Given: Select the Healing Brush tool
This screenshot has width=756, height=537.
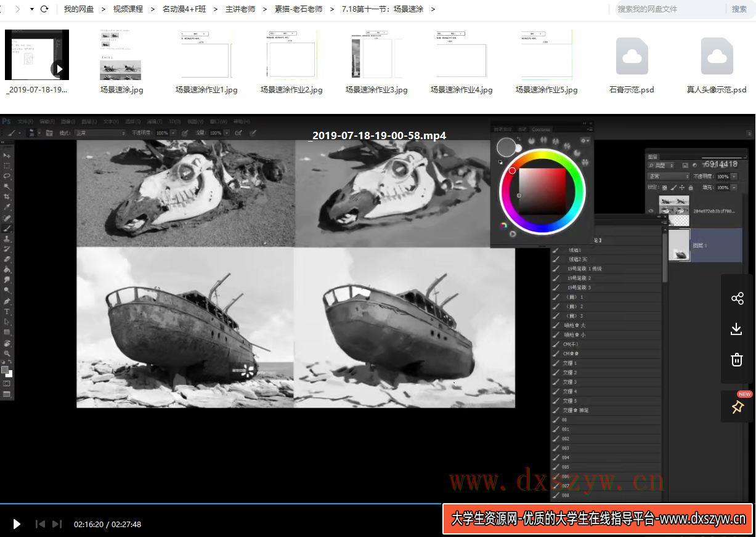Looking at the screenshot, I should click(7, 218).
